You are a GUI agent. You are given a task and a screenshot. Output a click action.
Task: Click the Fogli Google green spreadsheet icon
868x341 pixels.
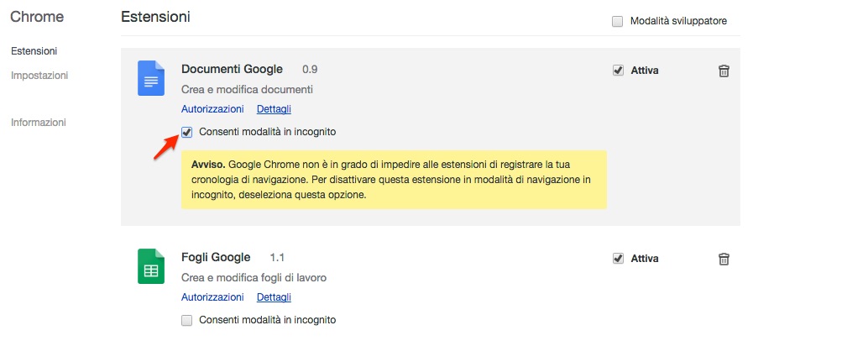(x=151, y=266)
